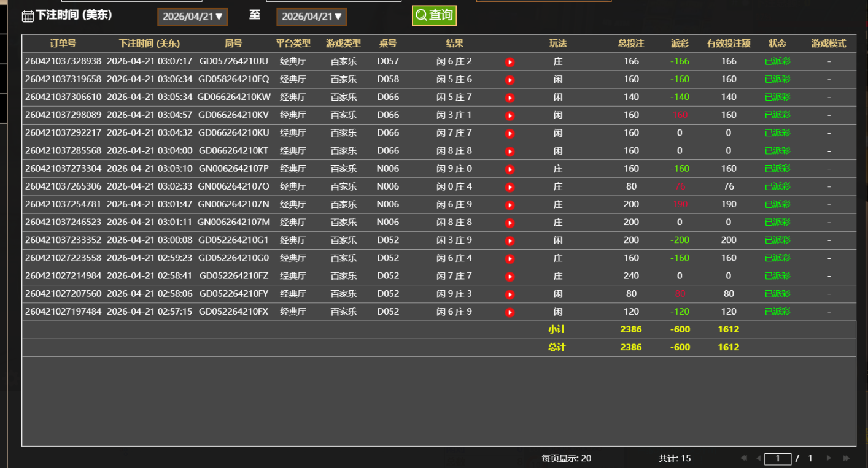Open the start date dropdown 2026/04/21
Viewport: 868px width, 468px height.
pos(193,17)
